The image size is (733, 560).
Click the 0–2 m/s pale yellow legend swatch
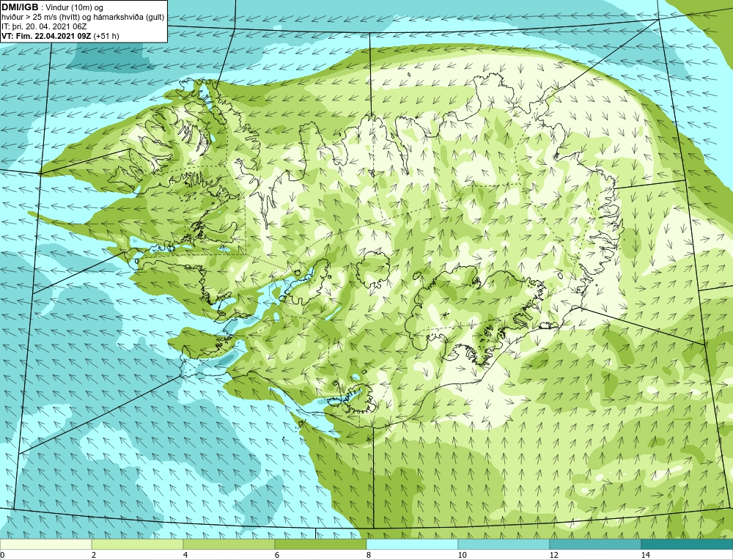click(45, 544)
